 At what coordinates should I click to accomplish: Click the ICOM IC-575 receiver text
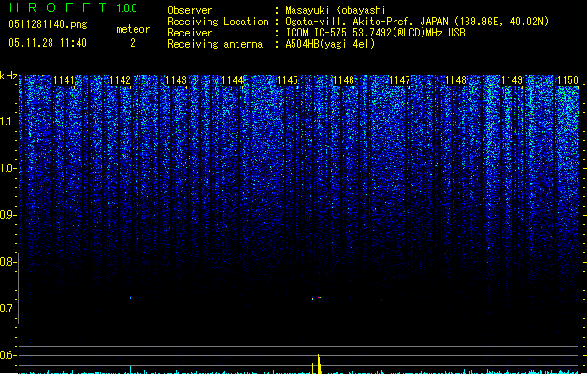pos(376,33)
